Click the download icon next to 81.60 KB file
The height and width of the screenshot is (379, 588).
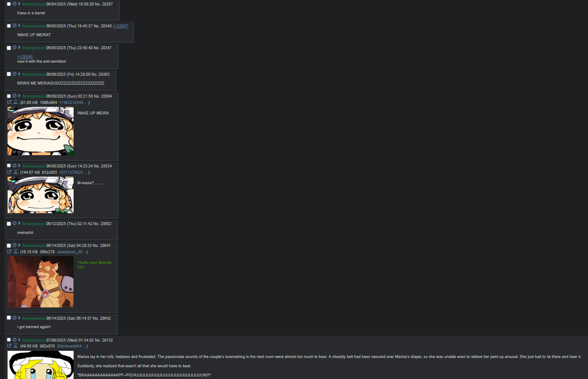pos(16,102)
